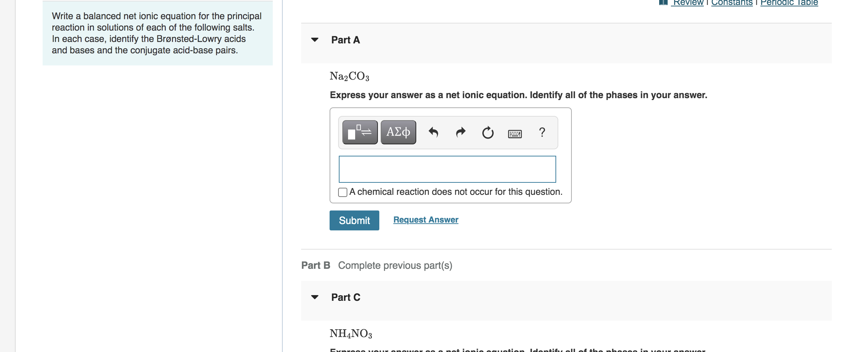Click the redo arrow in the equation toolbar
The height and width of the screenshot is (352, 868).
460,132
